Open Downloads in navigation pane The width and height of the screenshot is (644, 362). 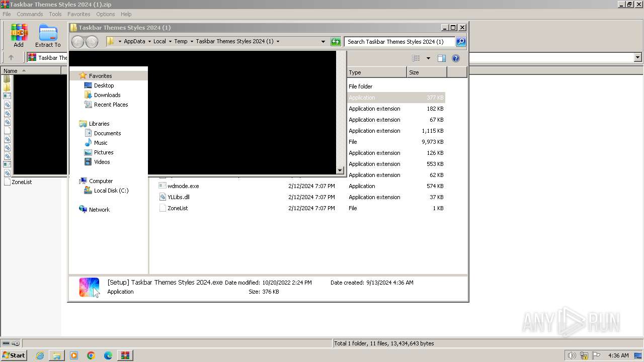click(107, 95)
